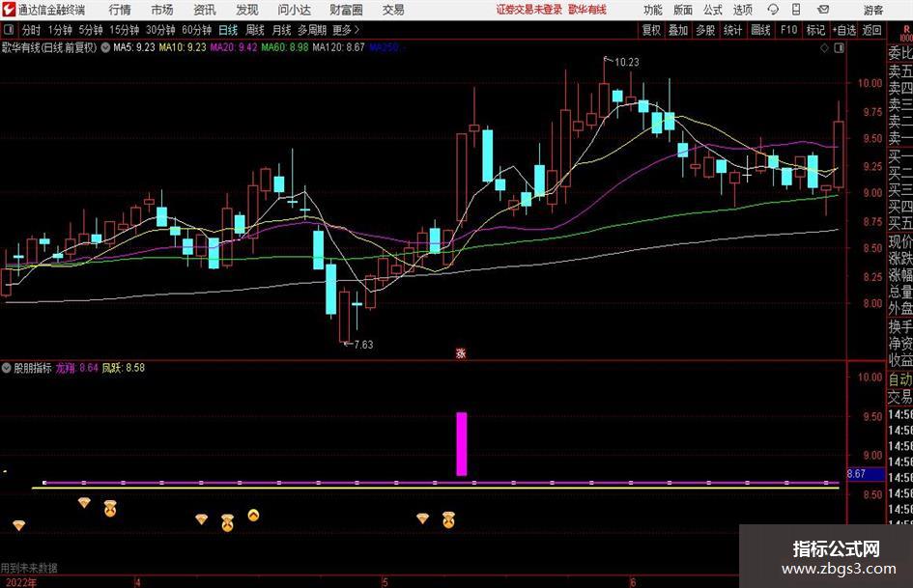Click the 返回 button
Viewport: 913px width, 588px height.
(x=871, y=30)
